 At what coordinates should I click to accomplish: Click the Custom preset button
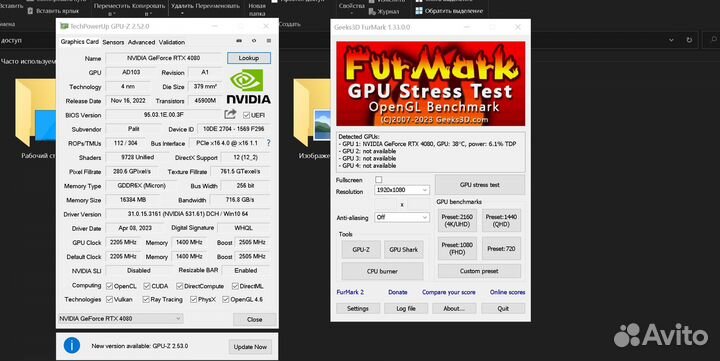[479, 271]
